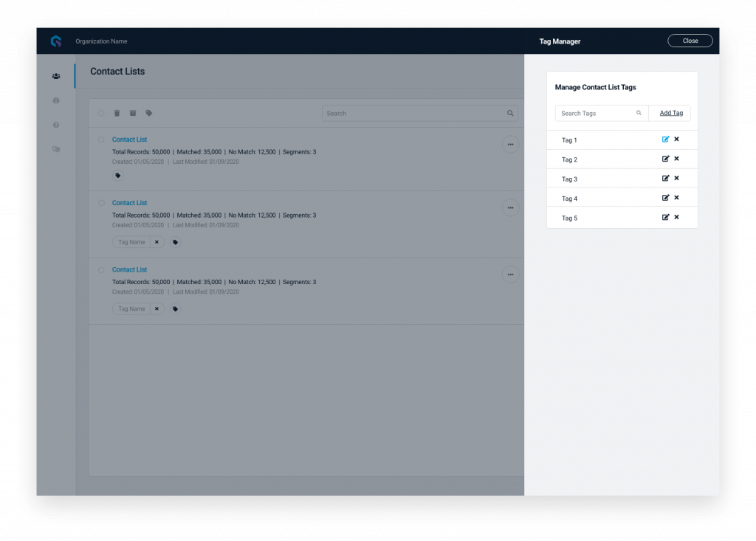Open the ellipsis menu for first Contact List
The width and height of the screenshot is (756, 541).
click(510, 145)
